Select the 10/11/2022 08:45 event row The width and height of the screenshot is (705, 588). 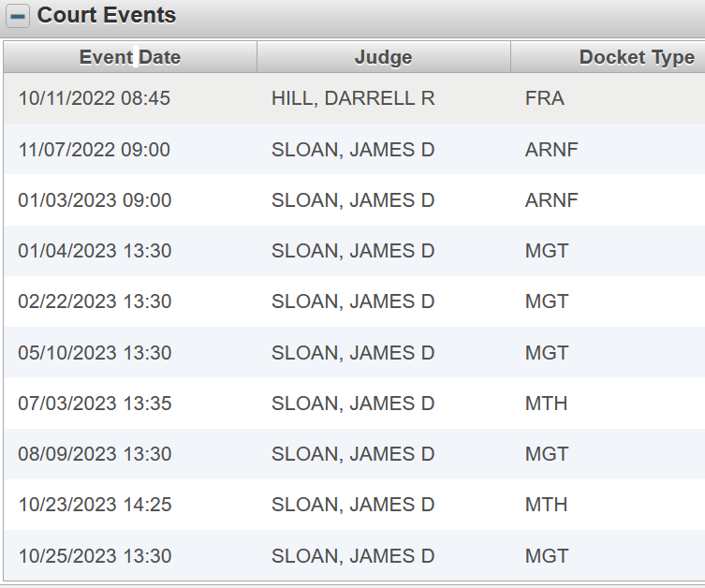[94, 98]
